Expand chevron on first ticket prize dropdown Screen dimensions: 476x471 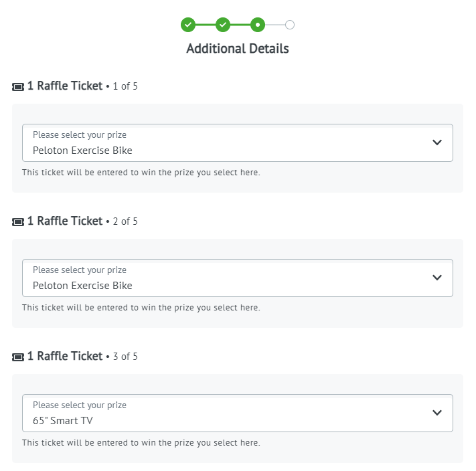point(437,143)
